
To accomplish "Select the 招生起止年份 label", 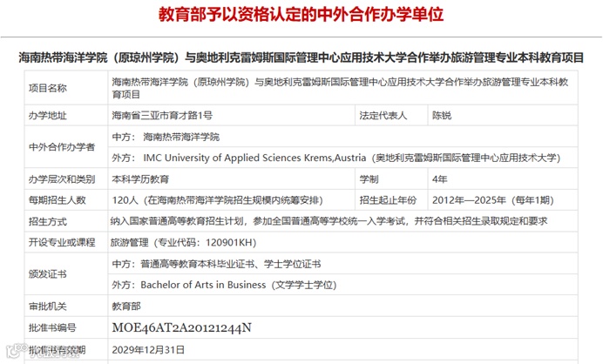I will [388, 200].
